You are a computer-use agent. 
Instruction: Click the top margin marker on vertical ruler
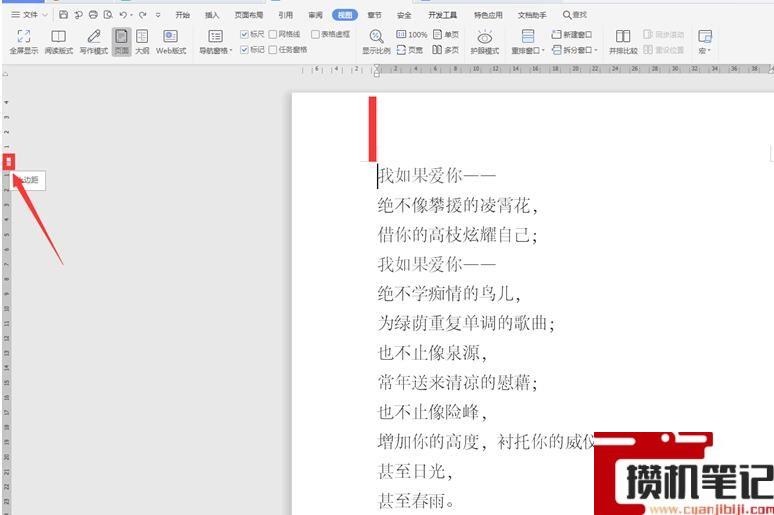(x=9, y=161)
